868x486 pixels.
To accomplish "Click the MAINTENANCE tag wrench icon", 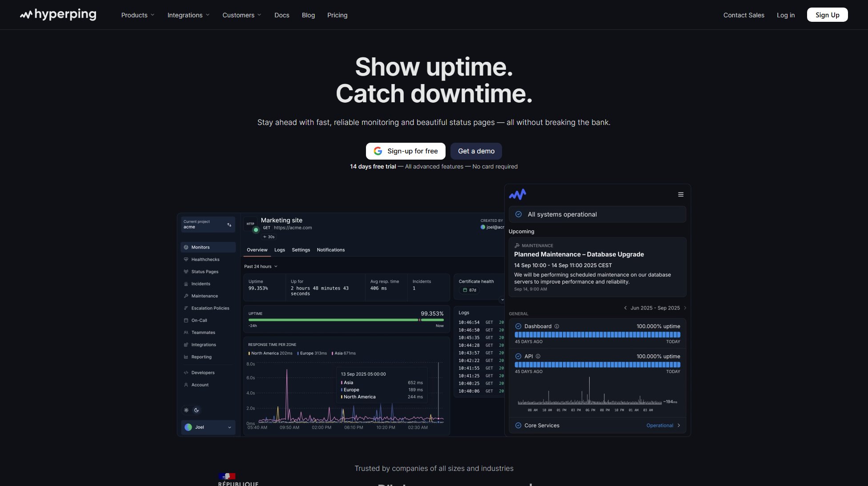I will click(517, 245).
